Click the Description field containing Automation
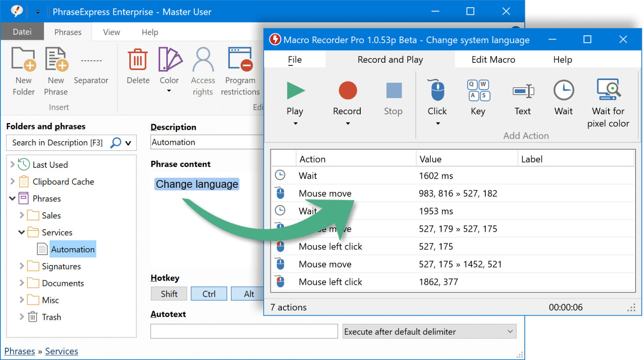The image size is (644, 360). (x=207, y=142)
